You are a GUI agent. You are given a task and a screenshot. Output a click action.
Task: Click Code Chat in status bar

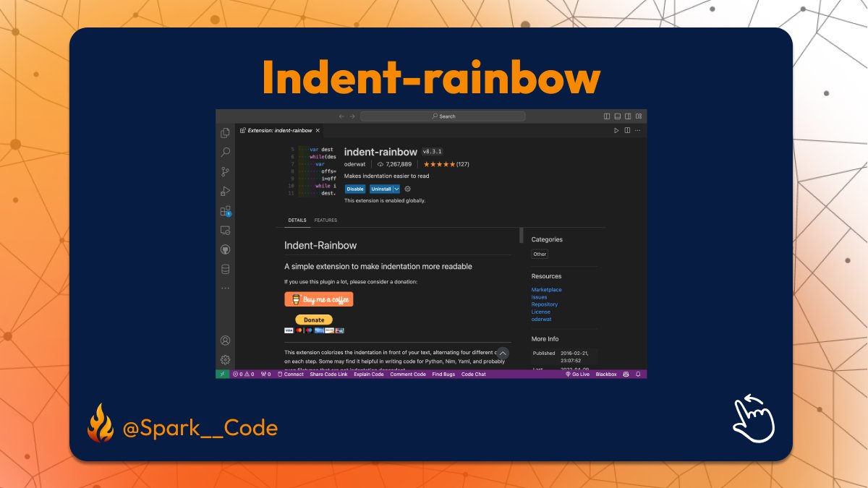[x=474, y=374]
